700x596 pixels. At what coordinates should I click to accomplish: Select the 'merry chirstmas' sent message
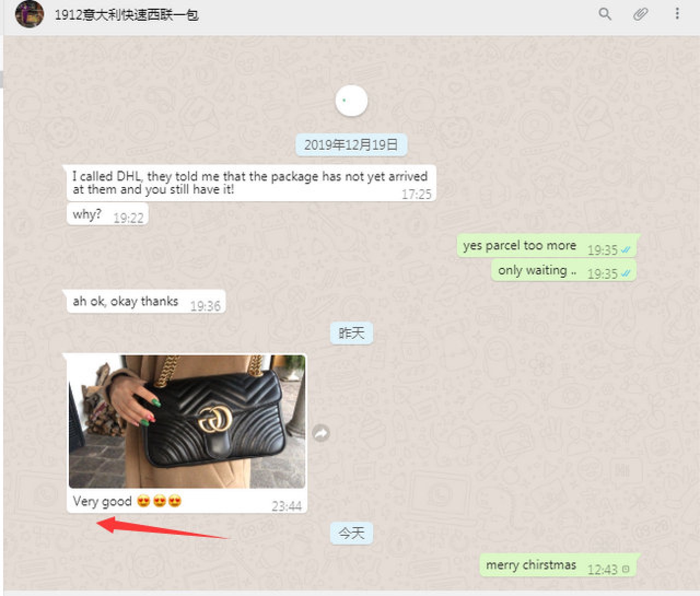pos(558,565)
